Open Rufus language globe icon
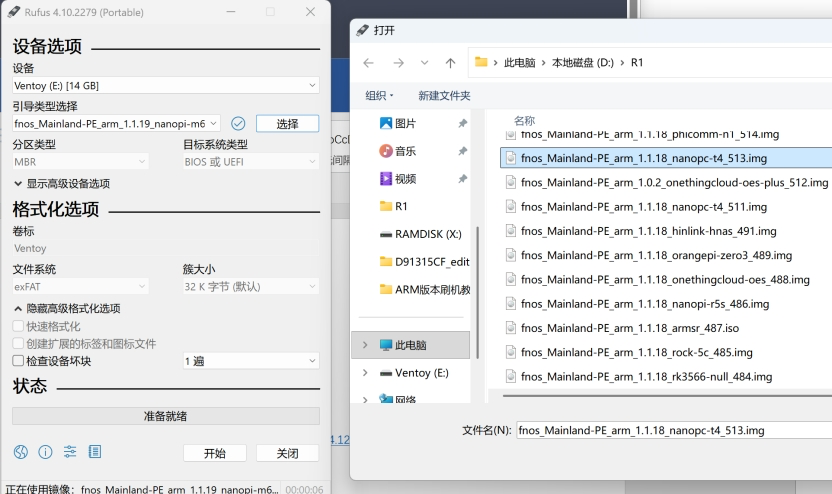 coord(21,452)
